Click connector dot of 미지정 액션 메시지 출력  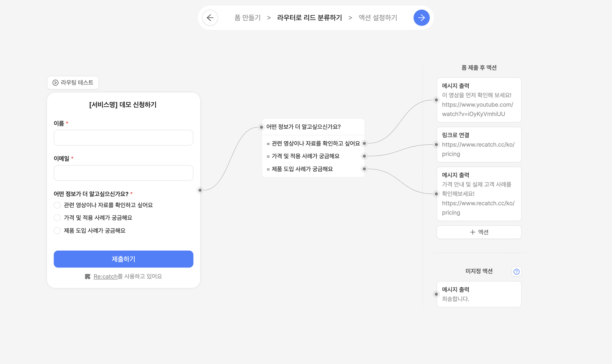[436, 294]
